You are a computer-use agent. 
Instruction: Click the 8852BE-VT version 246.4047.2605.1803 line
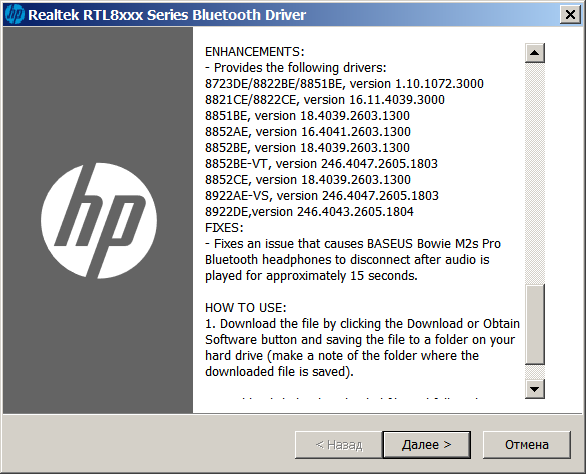click(321, 164)
